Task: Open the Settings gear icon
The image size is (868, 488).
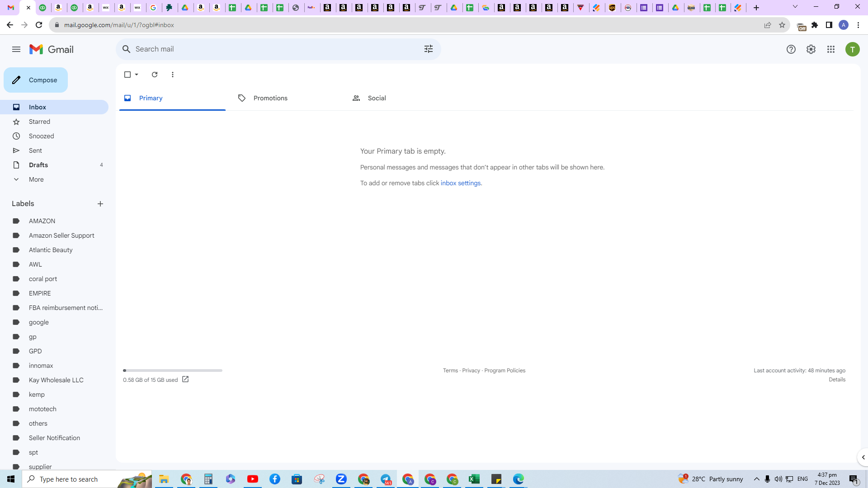Action: point(811,49)
